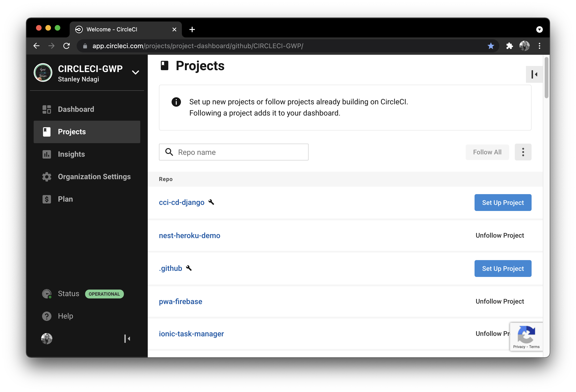Select the Projects icon in the sidebar
The width and height of the screenshot is (576, 392).
[47, 132]
